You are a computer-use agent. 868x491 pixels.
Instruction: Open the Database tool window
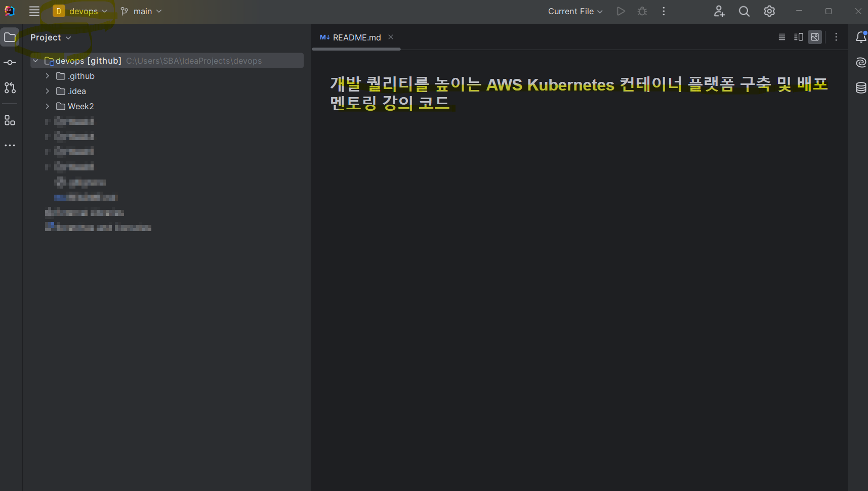tap(861, 87)
